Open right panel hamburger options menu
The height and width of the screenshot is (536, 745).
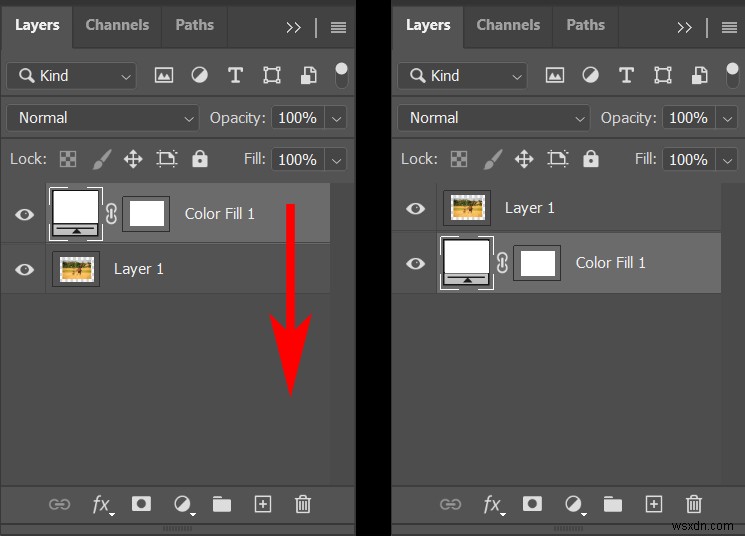729,28
